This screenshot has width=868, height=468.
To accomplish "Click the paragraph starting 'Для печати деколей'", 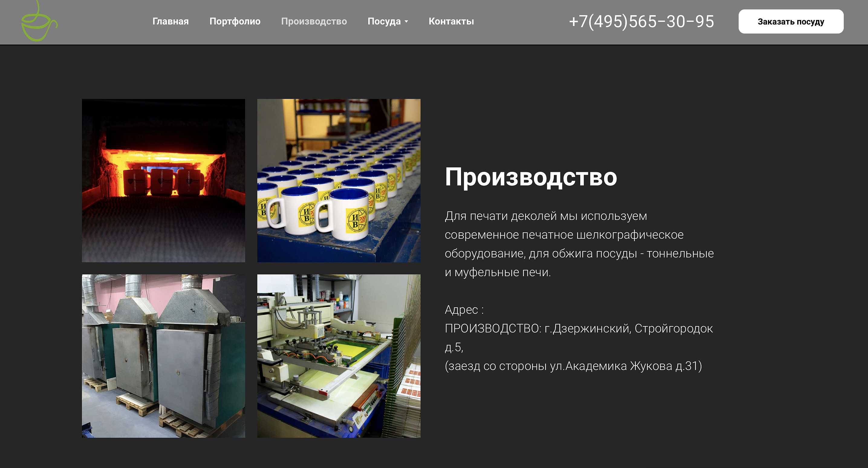I will [x=579, y=244].
